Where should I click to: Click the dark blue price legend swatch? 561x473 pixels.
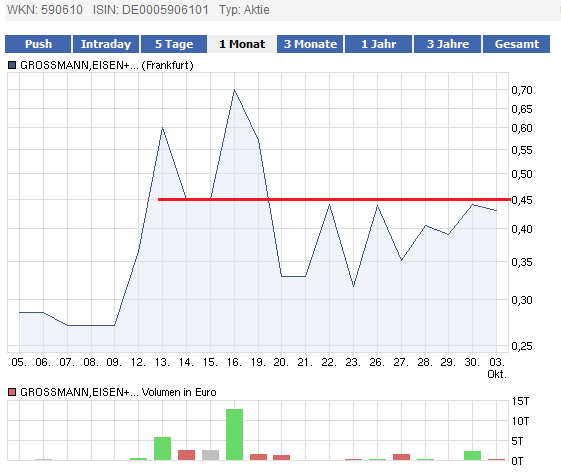[x=12, y=65]
